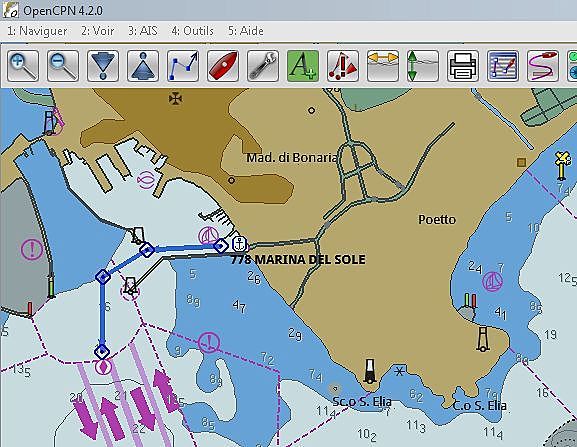Screen dimensions: 577x447
Task: Shift to smaller scale chart icon
Action: point(143,66)
